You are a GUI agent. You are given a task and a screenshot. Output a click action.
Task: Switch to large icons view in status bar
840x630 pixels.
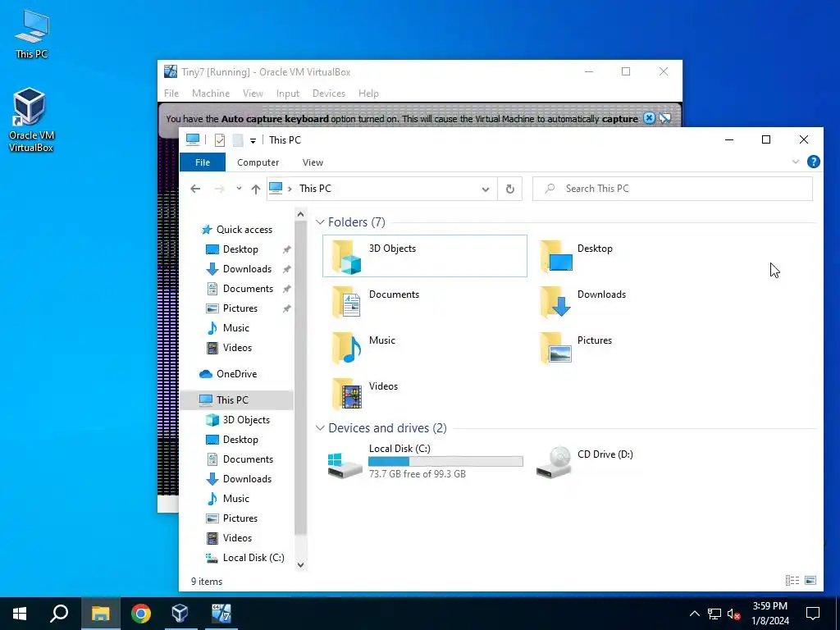(810, 581)
